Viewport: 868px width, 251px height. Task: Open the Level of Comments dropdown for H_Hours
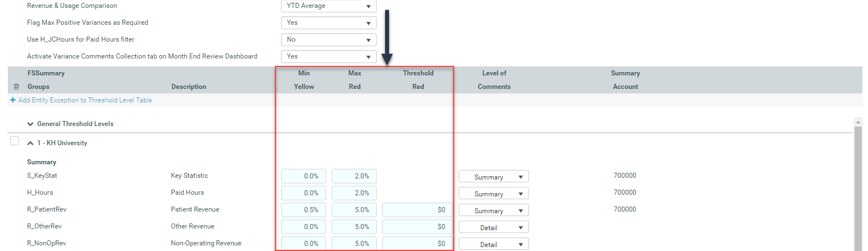tap(494, 194)
